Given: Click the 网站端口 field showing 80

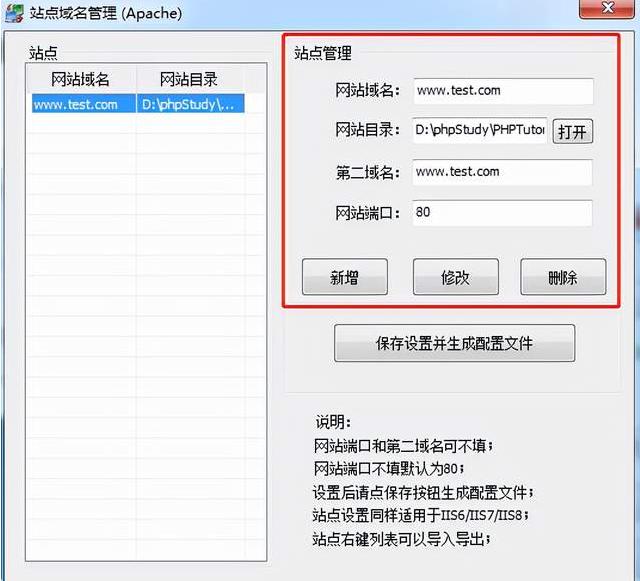Looking at the screenshot, I should click(502, 213).
